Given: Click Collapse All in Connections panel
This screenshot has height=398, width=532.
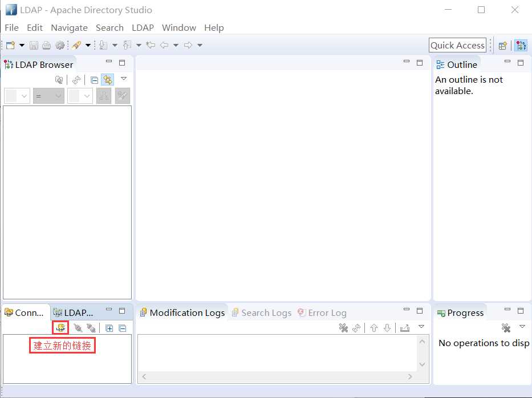Looking at the screenshot, I should click(x=123, y=328).
